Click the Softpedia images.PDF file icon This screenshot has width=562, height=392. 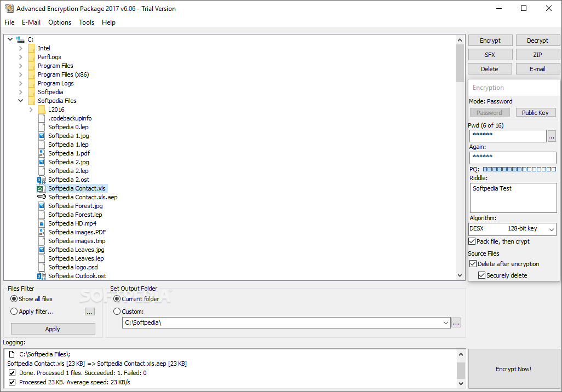click(x=42, y=232)
